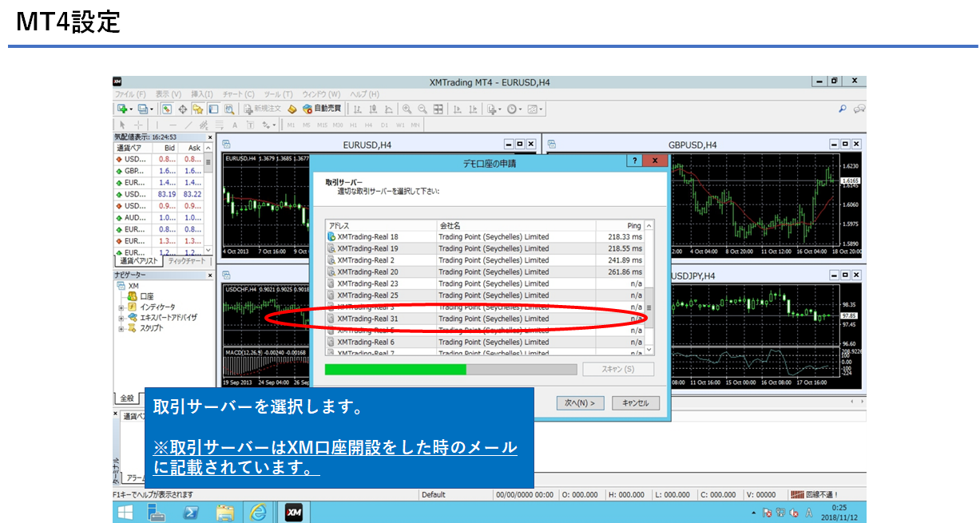
Task: Select the crosshair tool
Action: (x=138, y=125)
